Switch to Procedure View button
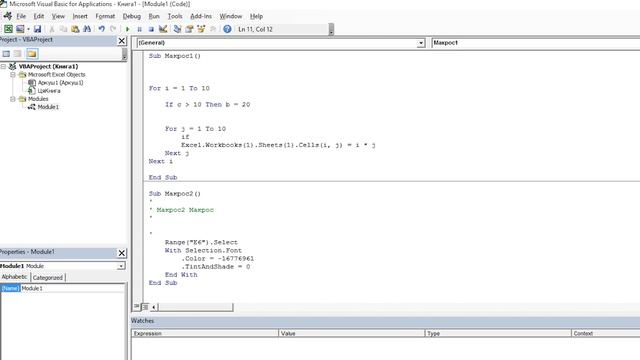 tap(136, 307)
